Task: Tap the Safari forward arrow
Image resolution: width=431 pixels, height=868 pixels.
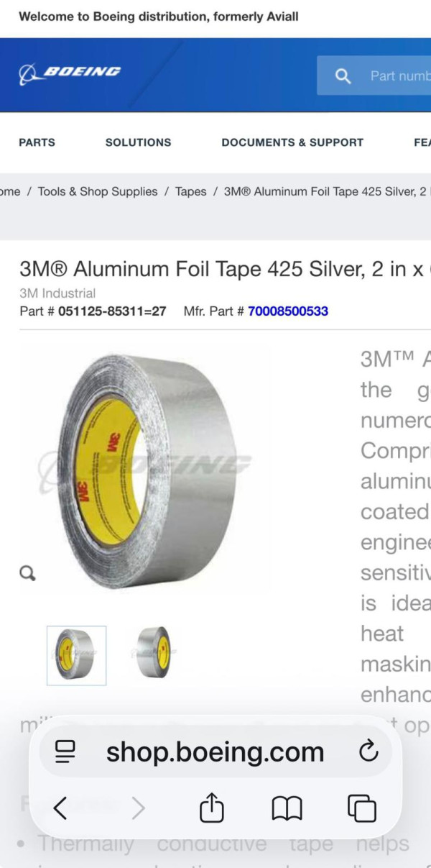Action: [x=138, y=809]
